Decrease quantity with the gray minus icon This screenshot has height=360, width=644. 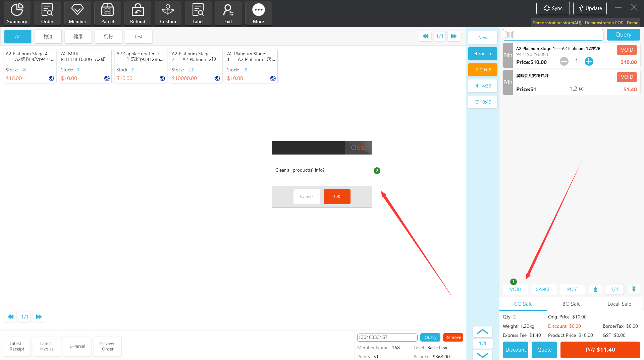pos(564,61)
